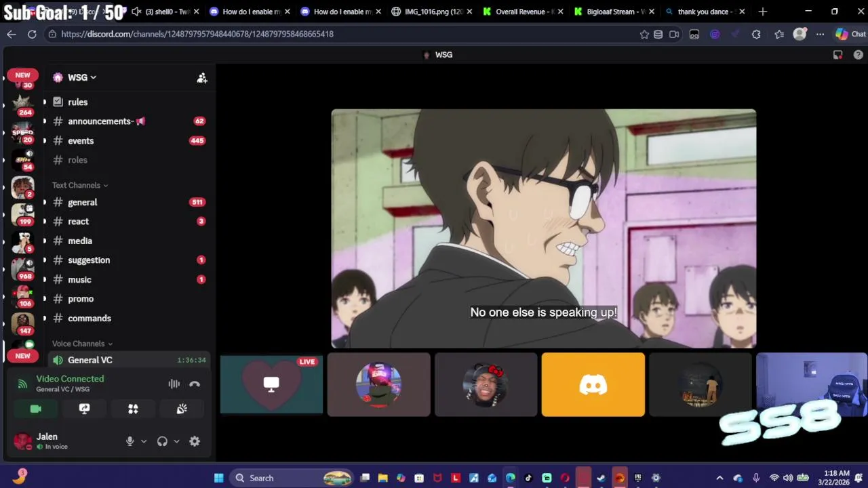Open the connection signal info icon
Image resolution: width=868 pixels, height=488 pixels.
click(22, 384)
